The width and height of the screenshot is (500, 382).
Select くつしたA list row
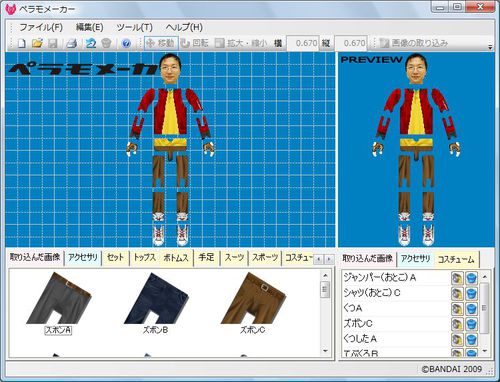[x=395, y=339]
